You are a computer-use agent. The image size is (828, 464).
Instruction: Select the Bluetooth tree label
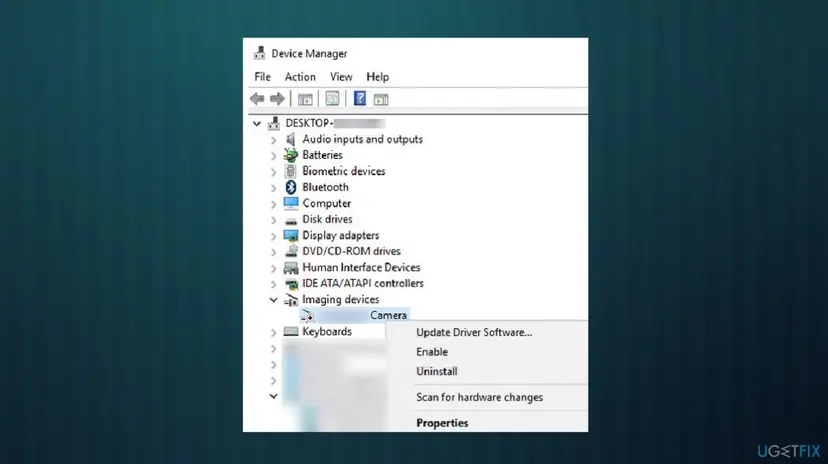pos(325,187)
